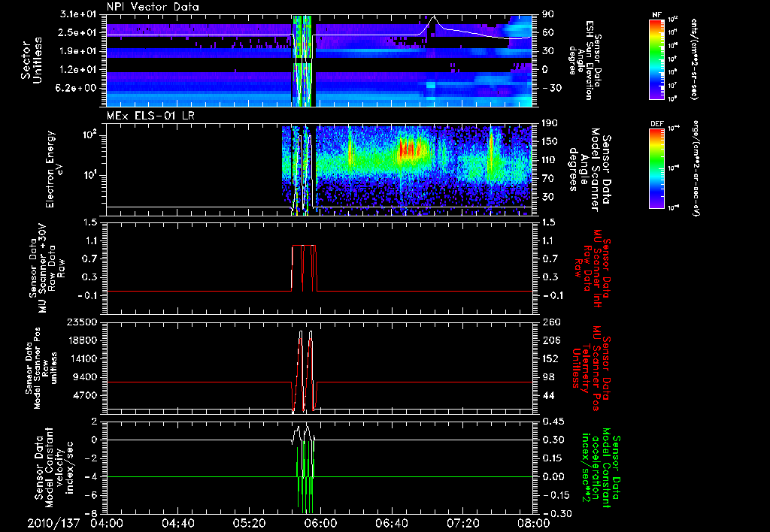Click the "04:40" time tick label
The image size is (770, 532).
pos(177,523)
